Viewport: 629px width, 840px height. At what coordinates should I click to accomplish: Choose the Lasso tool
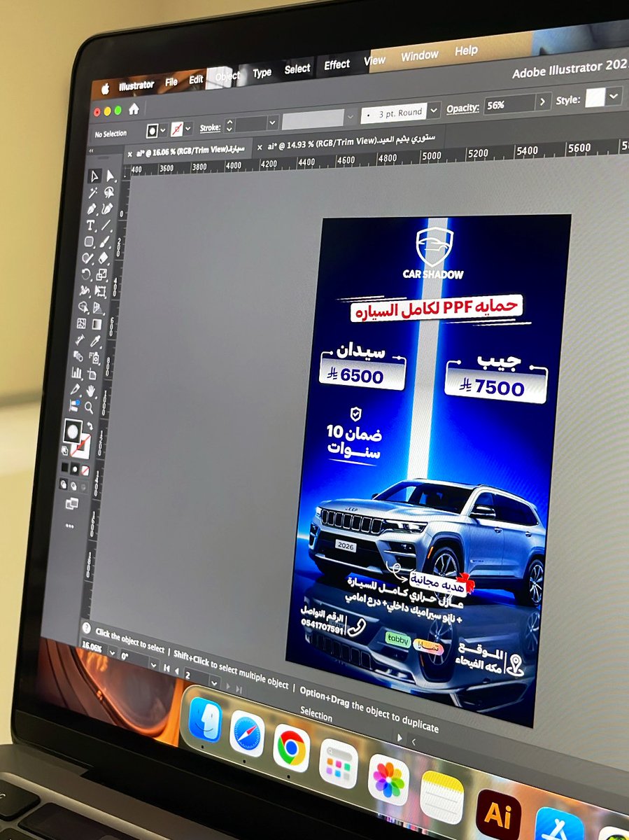(x=108, y=192)
